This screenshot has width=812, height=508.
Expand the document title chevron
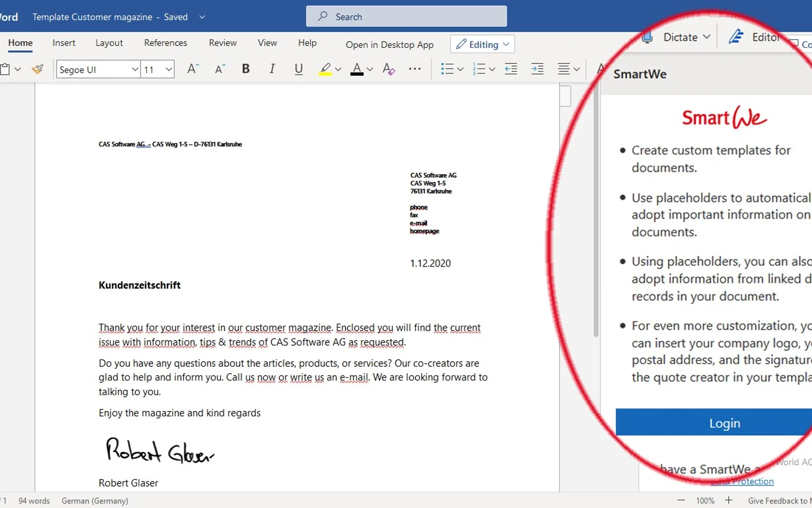click(x=202, y=17)
